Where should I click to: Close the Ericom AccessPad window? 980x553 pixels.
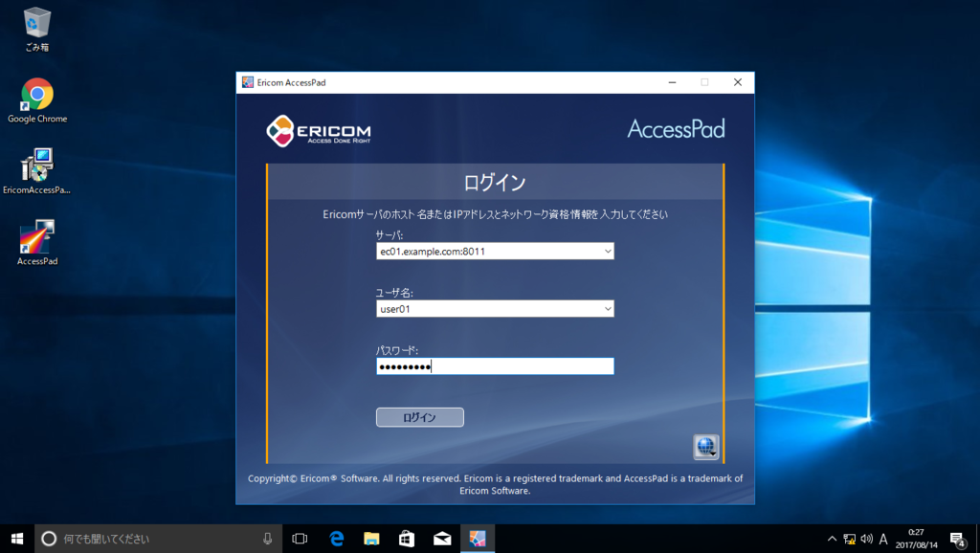tap(738, 82)
